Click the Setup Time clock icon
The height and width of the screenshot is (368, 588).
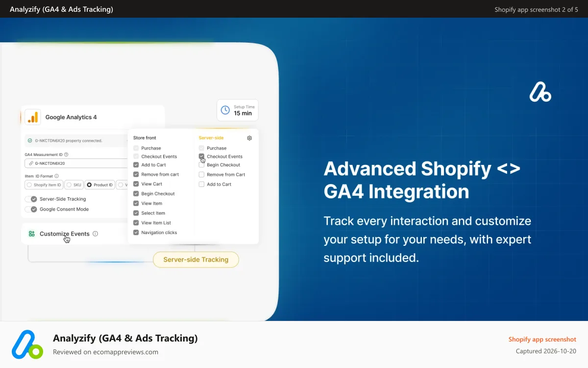pos(225,110)
